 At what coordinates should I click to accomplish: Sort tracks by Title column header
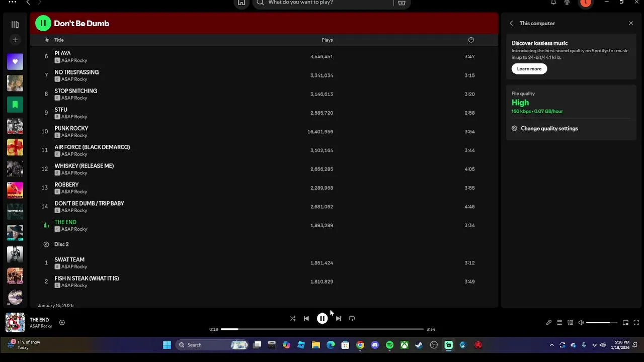tap(59, 40)
